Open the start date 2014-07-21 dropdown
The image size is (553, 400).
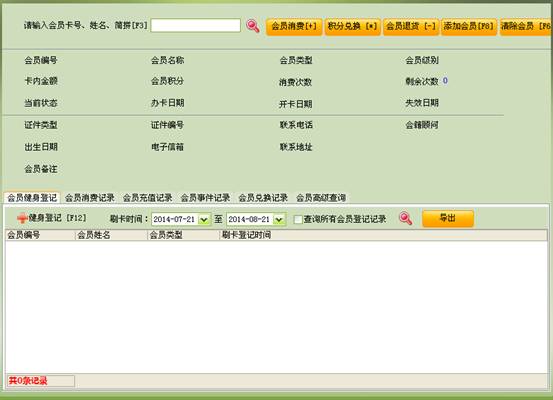point(204,219)
